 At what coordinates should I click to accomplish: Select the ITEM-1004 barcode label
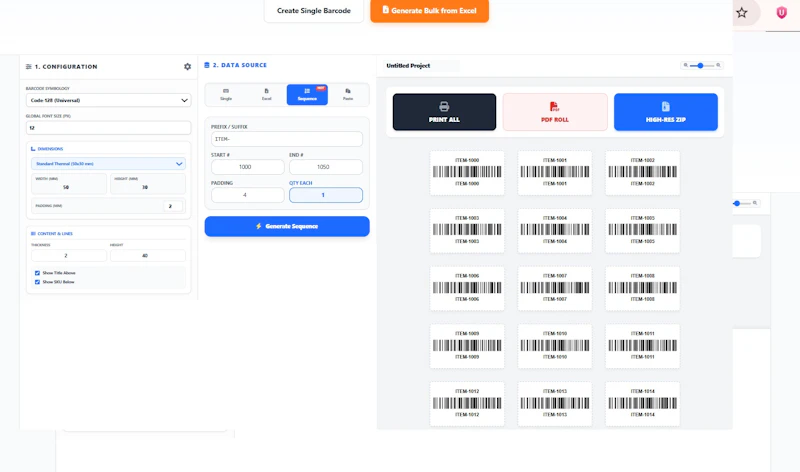click(x=555, y=230)
